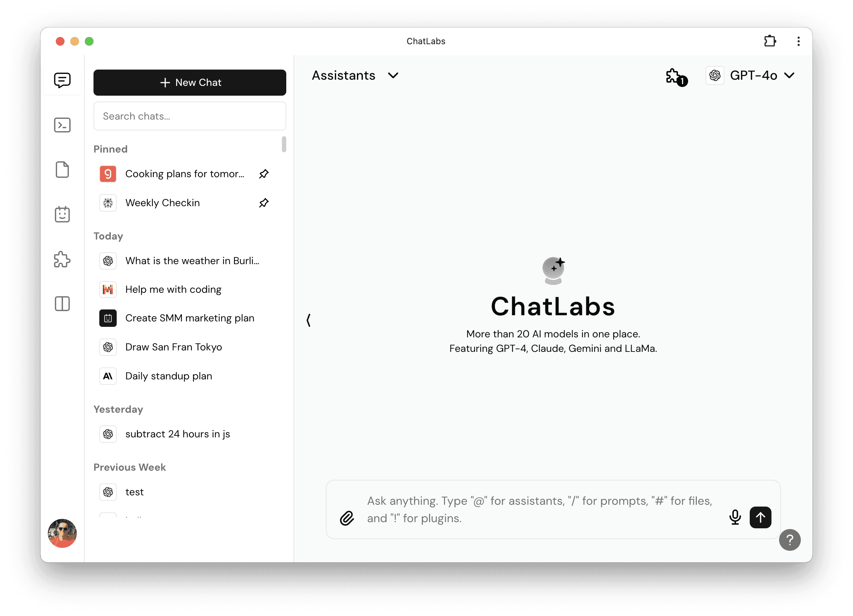Collapse the sidebar with the chevron
Screen dimensions: 853x616
pos(308,320)
